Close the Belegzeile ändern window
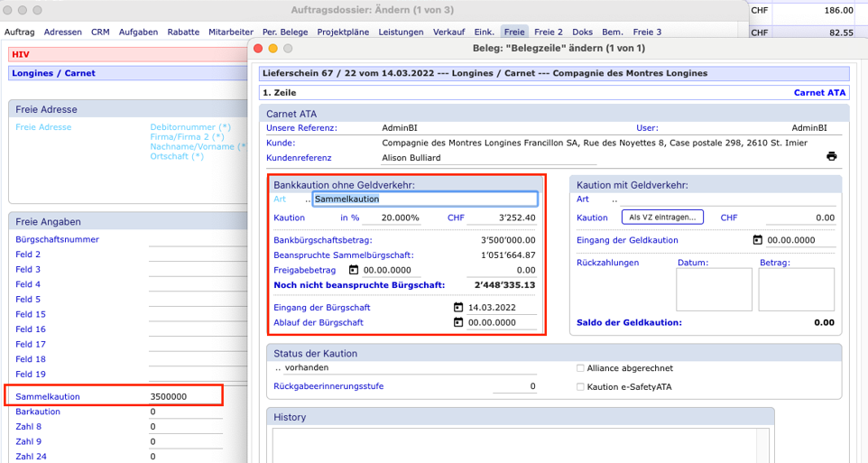868x463 pixels. (x=259, y=48)
